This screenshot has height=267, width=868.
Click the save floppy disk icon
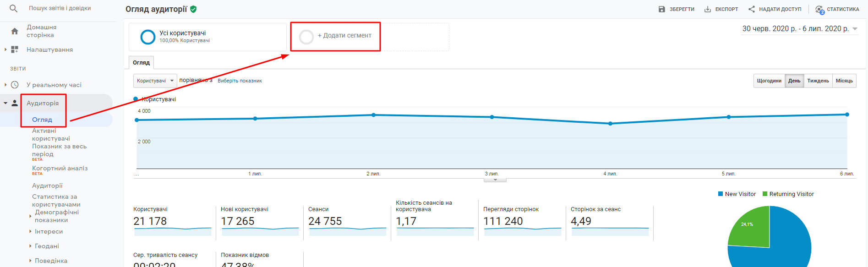click(x=661, y=9)
